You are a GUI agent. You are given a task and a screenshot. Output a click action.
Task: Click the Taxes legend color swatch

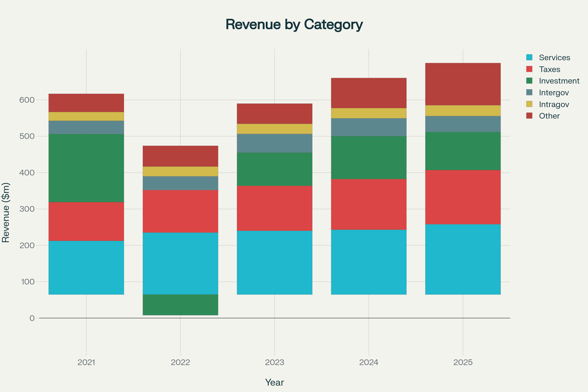[x=529, y=69]
